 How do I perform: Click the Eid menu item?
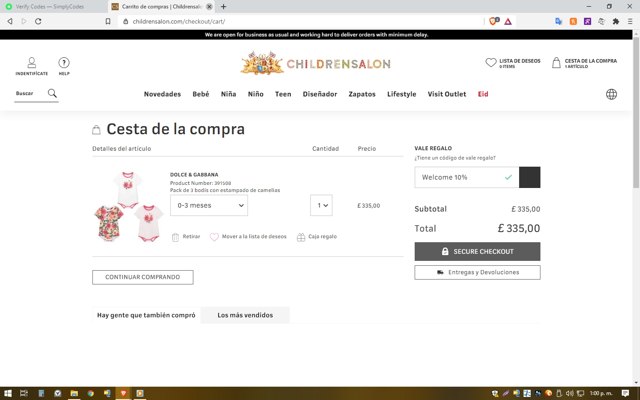[483, 94]
